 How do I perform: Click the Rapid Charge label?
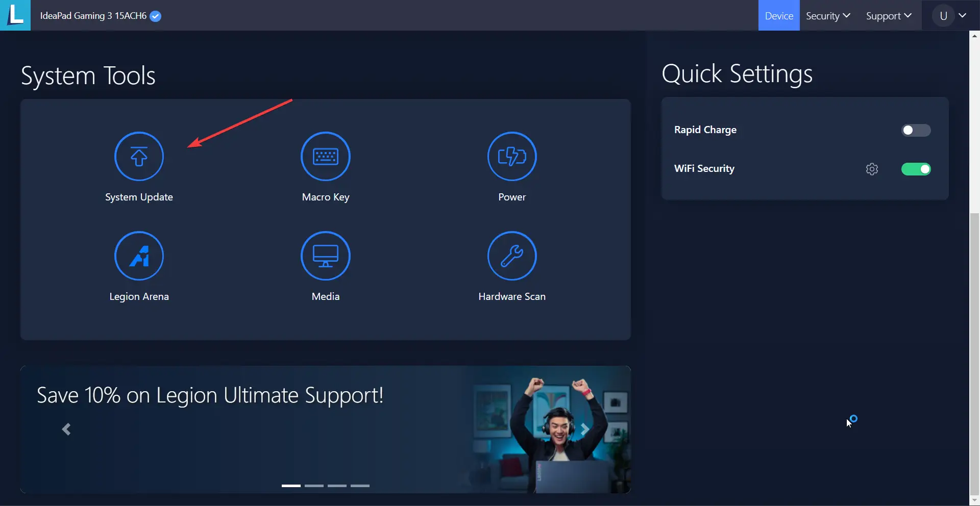pyautogui.click(x=705, y=130)
